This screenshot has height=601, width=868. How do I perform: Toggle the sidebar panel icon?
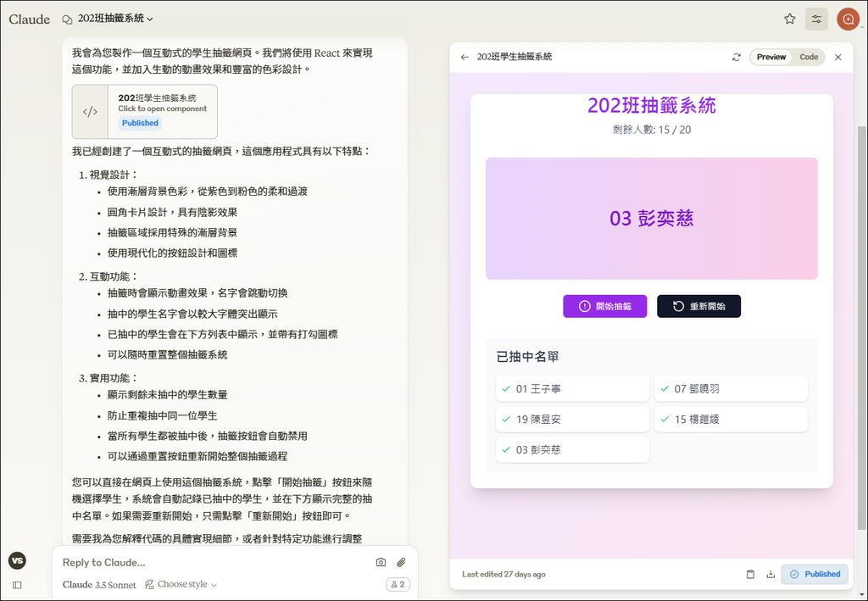[x=17, y=585]
